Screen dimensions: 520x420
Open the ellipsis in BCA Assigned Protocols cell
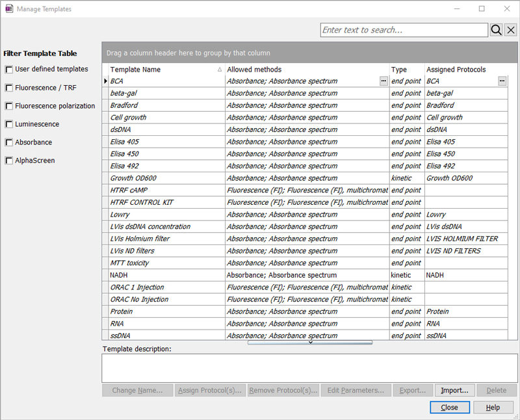coord(502,81)
